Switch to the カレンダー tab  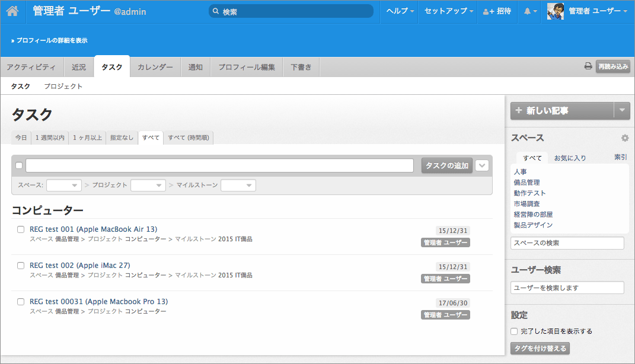(x=155, y=67)
